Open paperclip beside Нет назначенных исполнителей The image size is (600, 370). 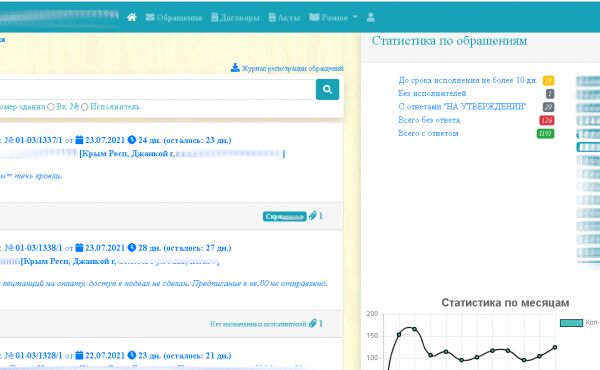[x=313, y=323]
